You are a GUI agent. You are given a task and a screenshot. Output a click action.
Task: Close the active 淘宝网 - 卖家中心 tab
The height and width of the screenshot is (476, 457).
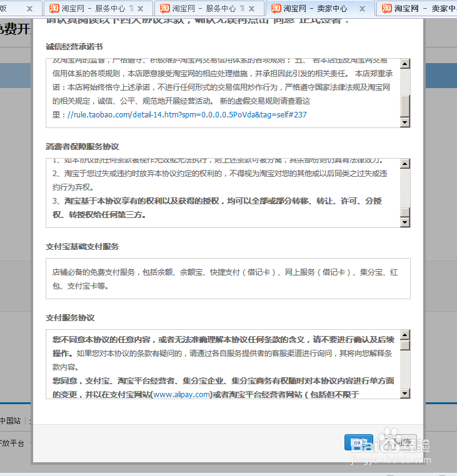pyautogui.click(x=362, y=9)
